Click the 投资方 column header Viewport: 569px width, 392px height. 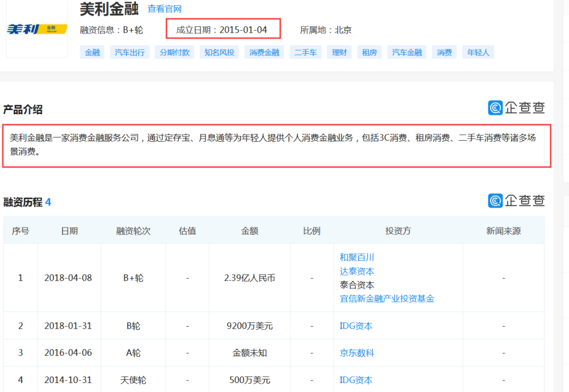click(398, 231)
